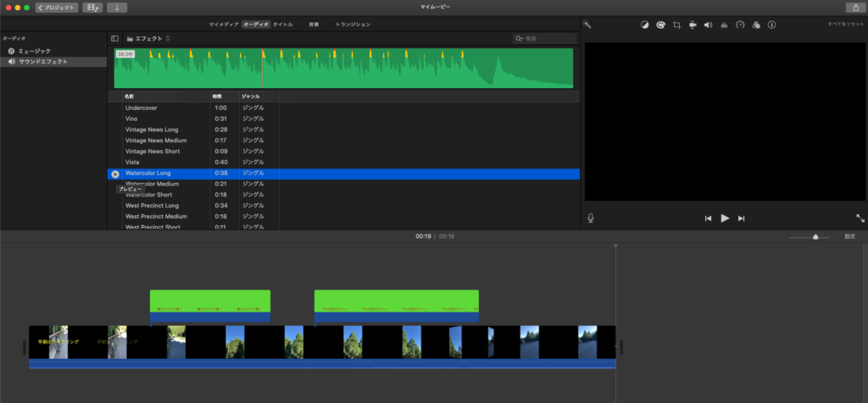Open the timeline 設定 settings popup
Screen dimensions: 868x403
tap(849, 236)
